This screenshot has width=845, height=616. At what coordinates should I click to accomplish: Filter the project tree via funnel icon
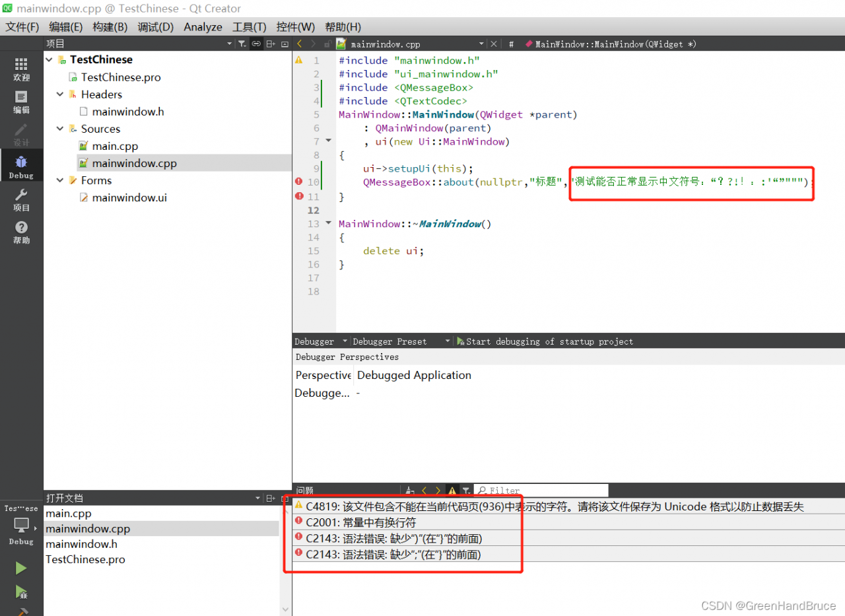point(242,44)
